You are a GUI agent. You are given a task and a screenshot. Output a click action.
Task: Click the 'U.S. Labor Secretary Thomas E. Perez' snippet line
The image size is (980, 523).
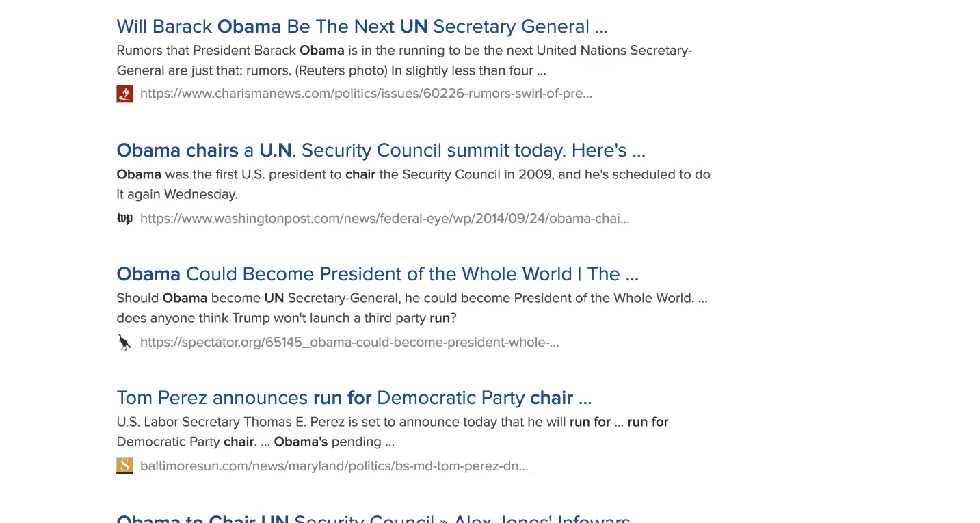(392, 422)
